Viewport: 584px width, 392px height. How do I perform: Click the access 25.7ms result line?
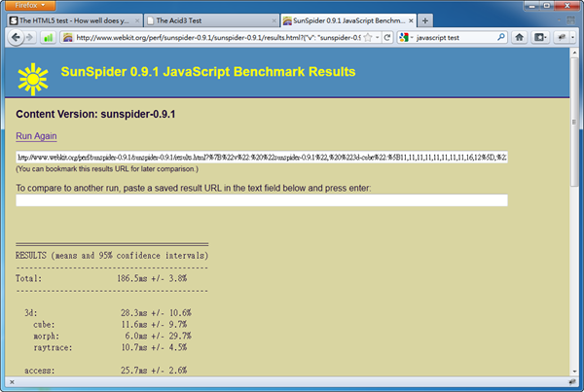(106, 371)
